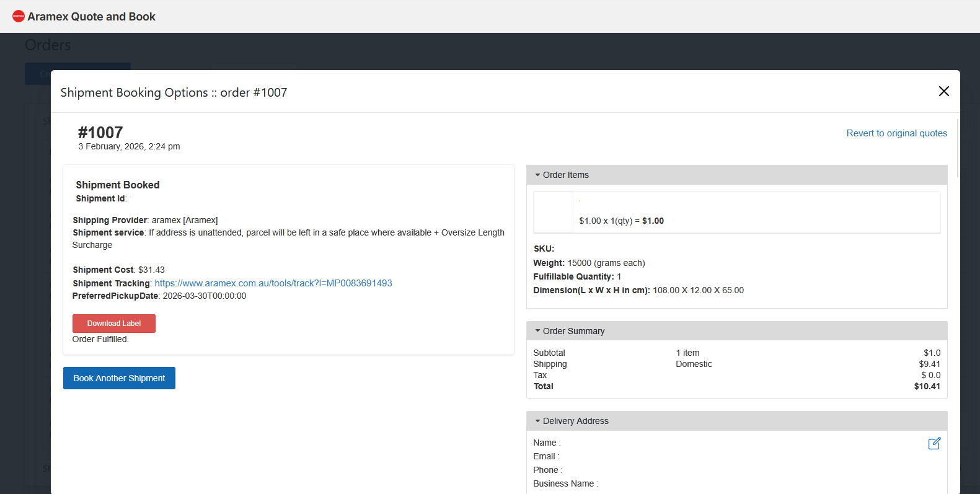Image resolution: width=980 pixels, height=494 pixels.
Task: Click the Aramex Quote and Book title
Action: (91, 17)
